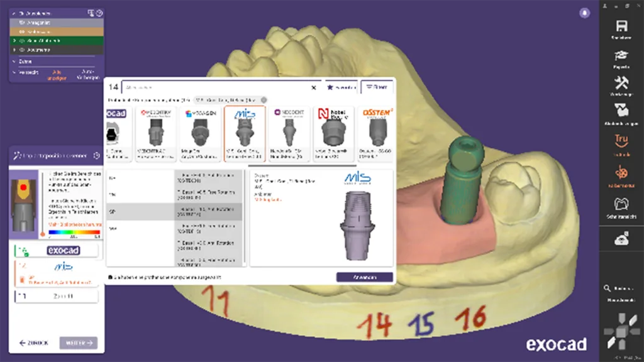This screenshot has height=362, width=644.
Task: Click the cloud icon in right toolbar
Action: (x=621, y=238)
